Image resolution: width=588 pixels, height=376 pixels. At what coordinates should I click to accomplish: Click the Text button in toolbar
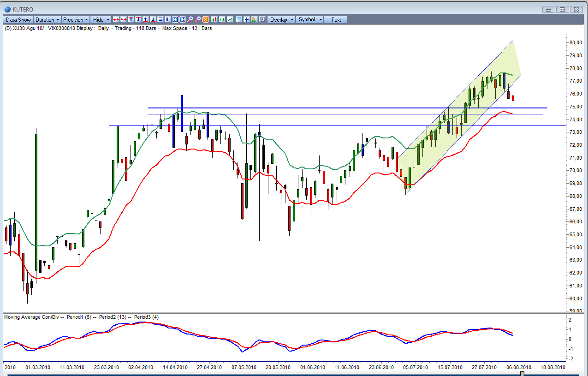(336, 19)
